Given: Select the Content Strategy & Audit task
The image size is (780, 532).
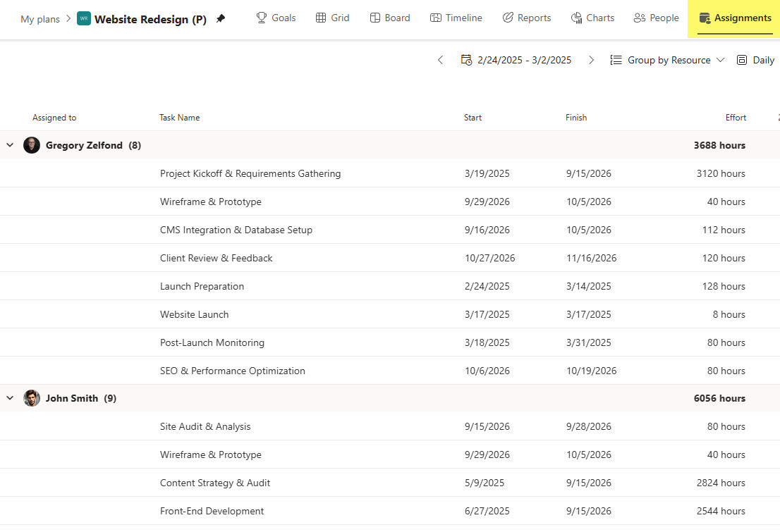Looking at the screenshot, I should (215, 483).
